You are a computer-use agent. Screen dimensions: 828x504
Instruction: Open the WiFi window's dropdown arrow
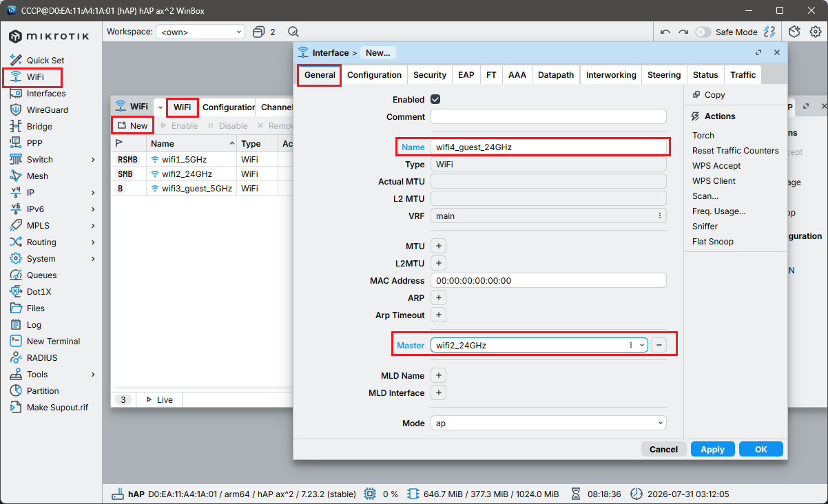[x=160, y=107]
